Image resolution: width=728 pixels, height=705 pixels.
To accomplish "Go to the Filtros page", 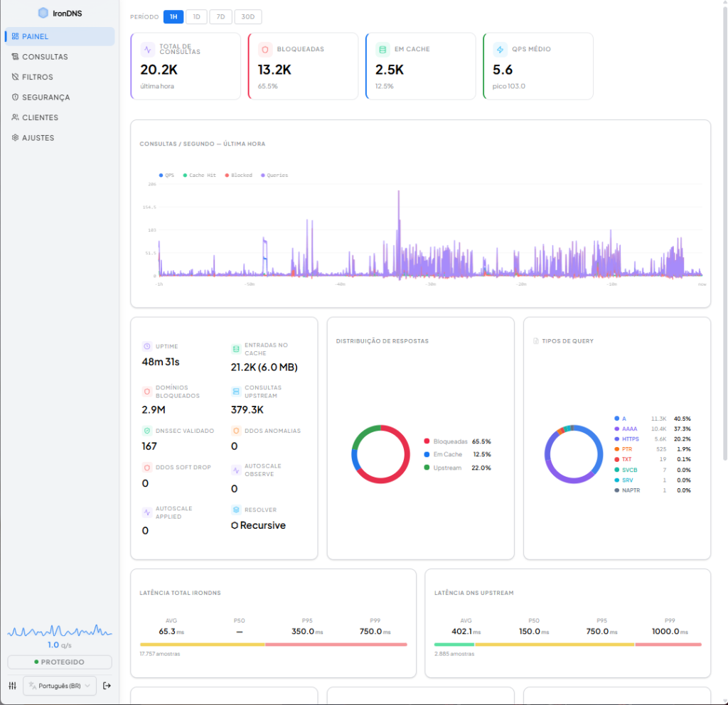I will point(37,77).
